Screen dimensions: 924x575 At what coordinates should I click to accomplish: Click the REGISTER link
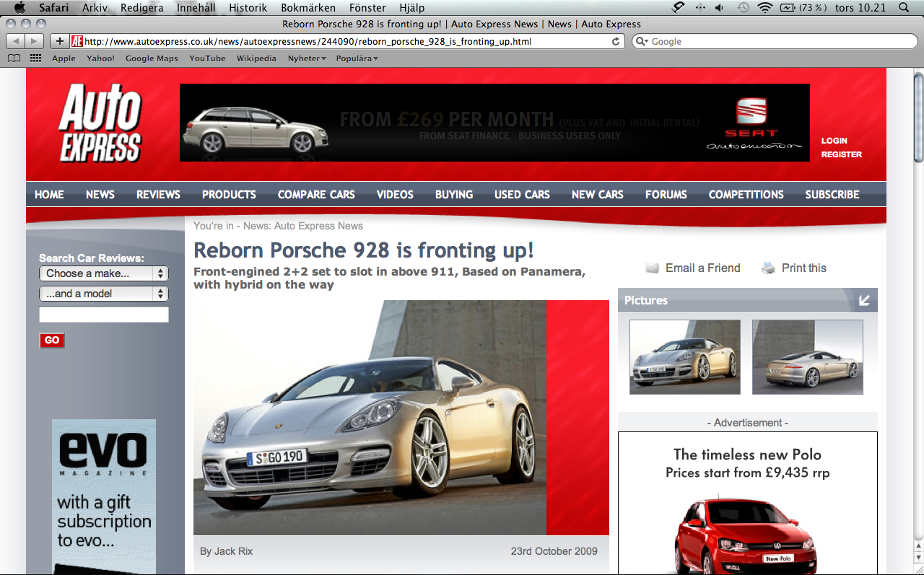841,154
